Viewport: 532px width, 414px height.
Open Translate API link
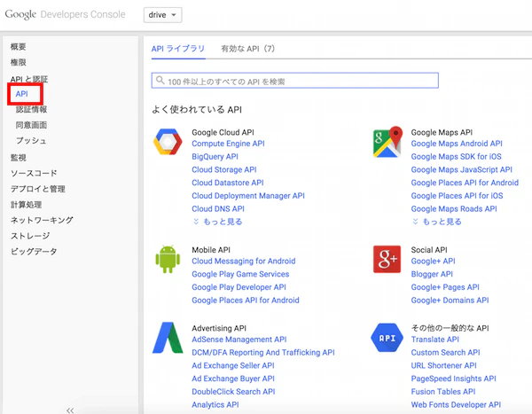(x=435, y=340)
